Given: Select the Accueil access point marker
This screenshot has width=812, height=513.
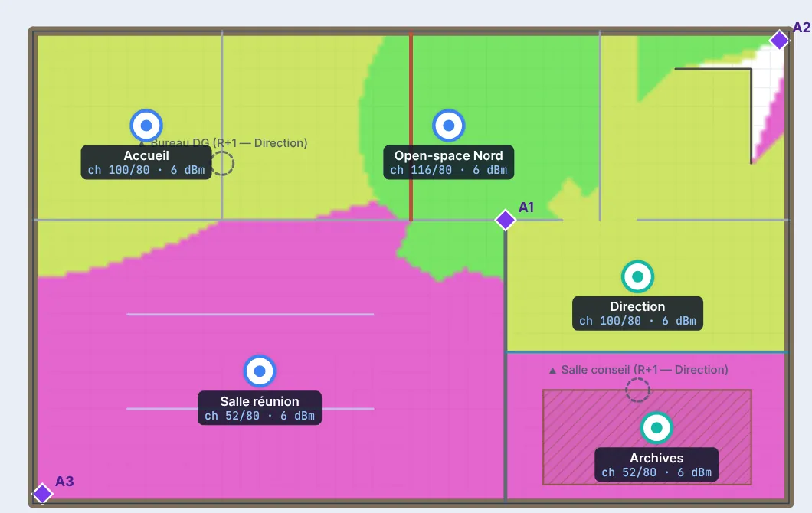Looking at the screenshot, I should point(146,126).
